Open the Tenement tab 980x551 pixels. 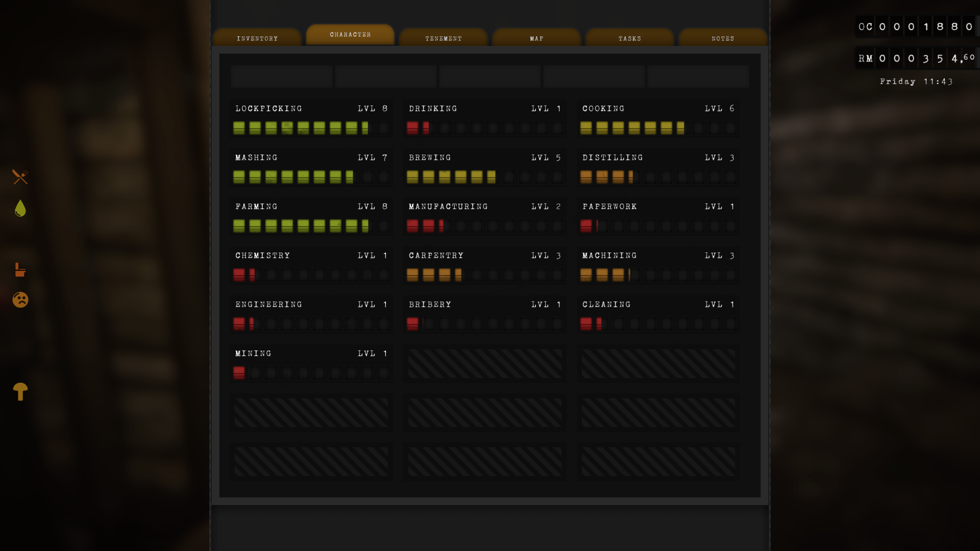tap(443, 38)
